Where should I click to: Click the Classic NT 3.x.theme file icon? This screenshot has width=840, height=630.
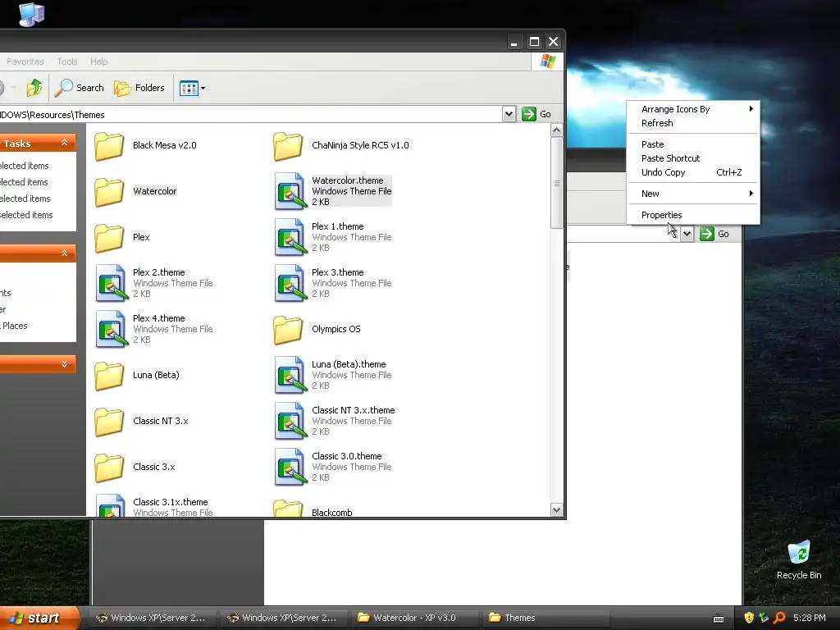(290, 421)
